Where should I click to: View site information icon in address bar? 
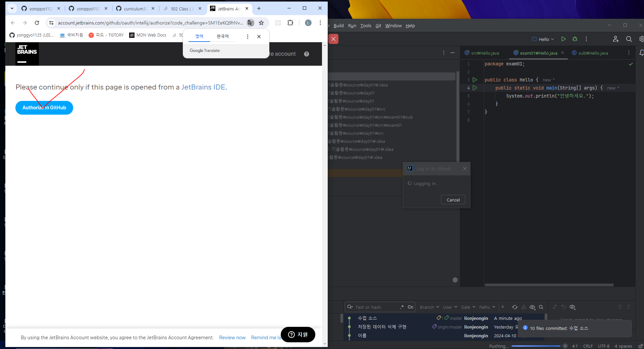coord(51,23)
